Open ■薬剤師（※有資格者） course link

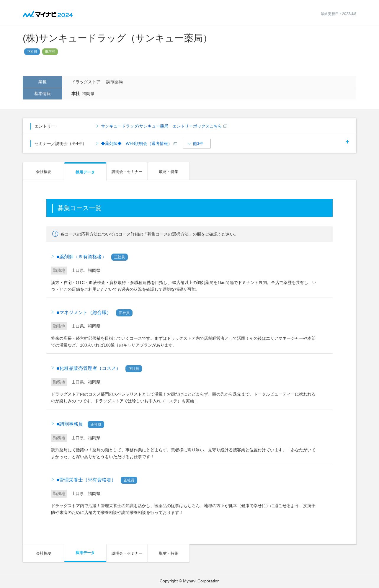tap(81, 257)
